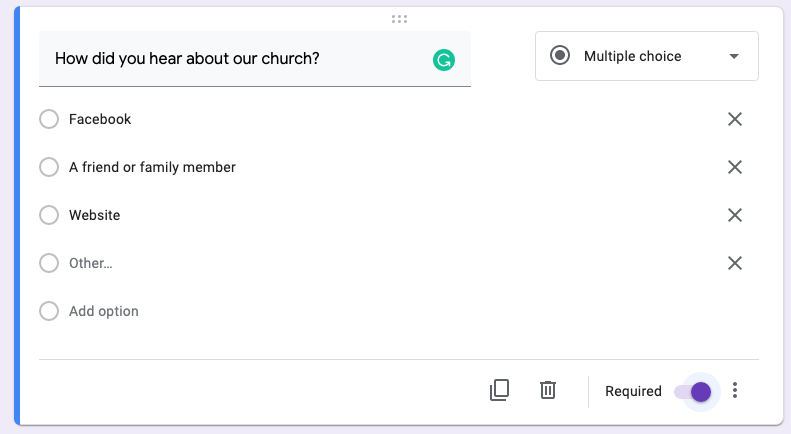Open the three-dot more options menu
791x434 pixels.
(735, 390)
